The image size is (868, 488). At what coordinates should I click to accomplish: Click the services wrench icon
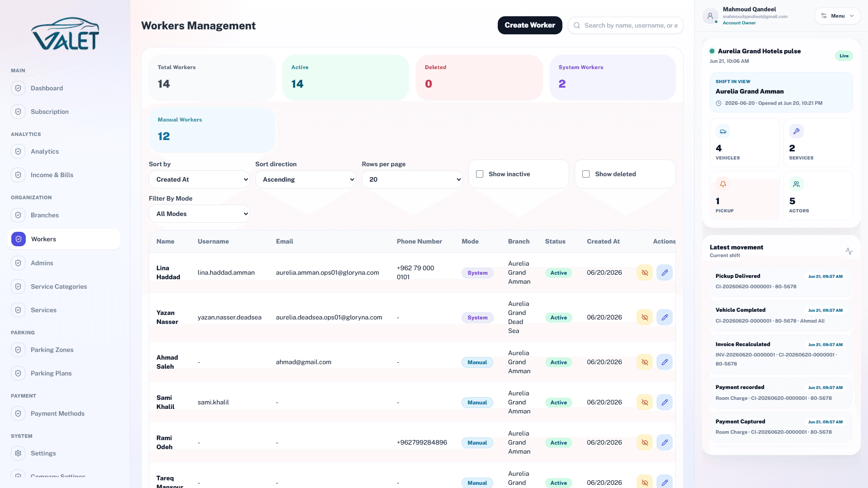click(796, 131)
